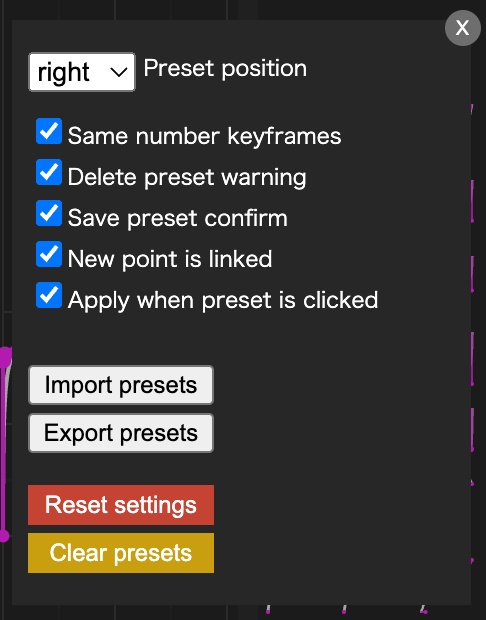This screenshot has height=620, width=486.
Task: Click the 'New point is linked' label text
Action: (170, 259)
